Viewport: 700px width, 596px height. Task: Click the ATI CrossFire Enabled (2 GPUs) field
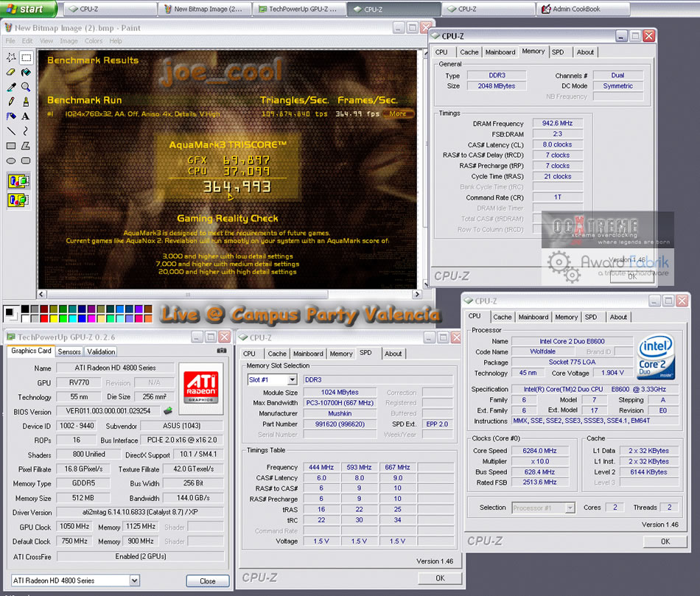pyautogui.click(x=140, y=556)
